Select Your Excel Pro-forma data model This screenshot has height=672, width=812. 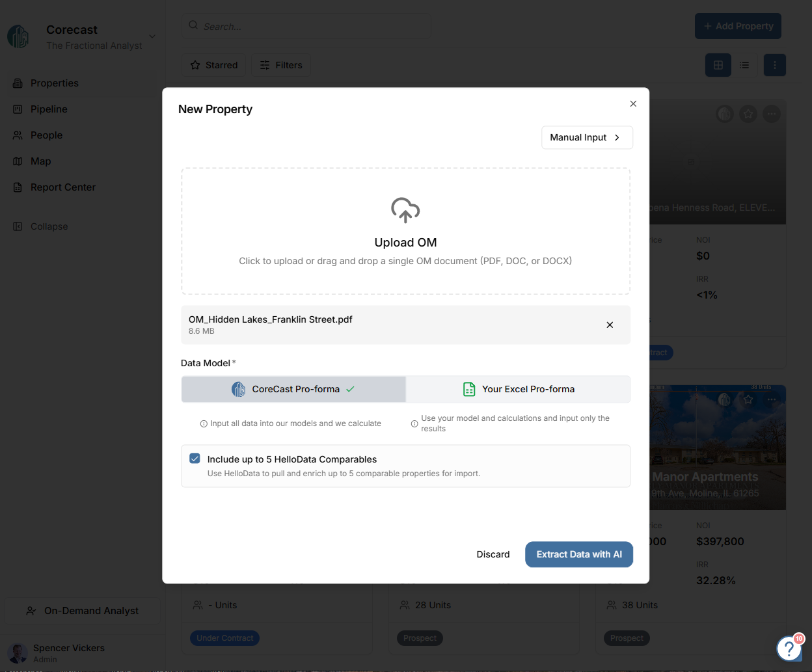pyautogui.click(x=519, y=389)
